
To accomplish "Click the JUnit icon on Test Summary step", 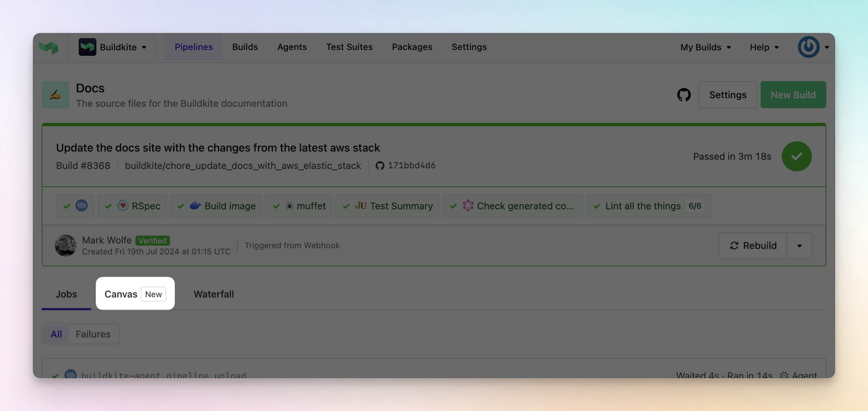I will [361, 206].
